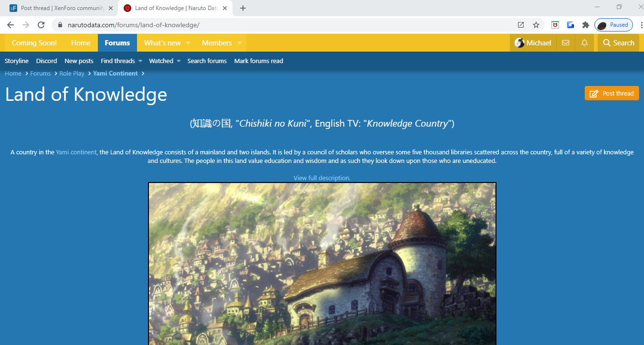The width and height of the screenshot is (644, 345).
Task: Go back to the previous page
Action: pyautogui.click(x=11, y=25)
